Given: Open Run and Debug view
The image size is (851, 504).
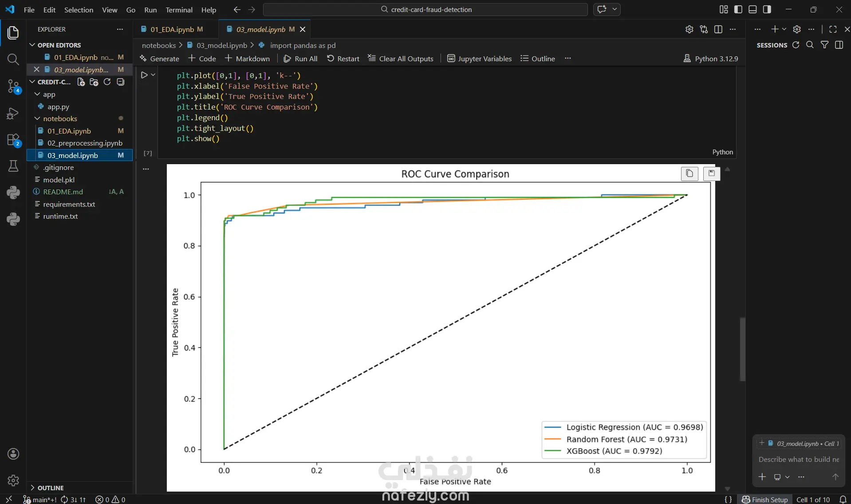Looking at the screenshot, I should [13, 114].
